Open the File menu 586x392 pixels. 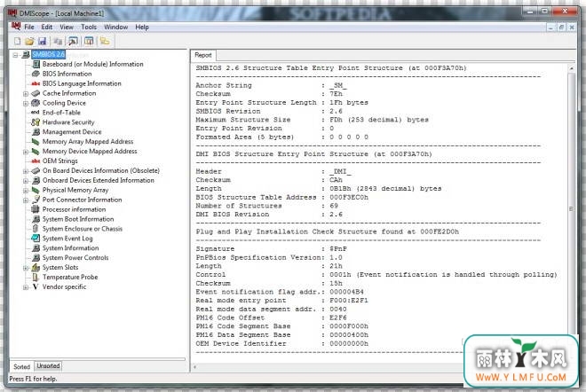point(29,27)
